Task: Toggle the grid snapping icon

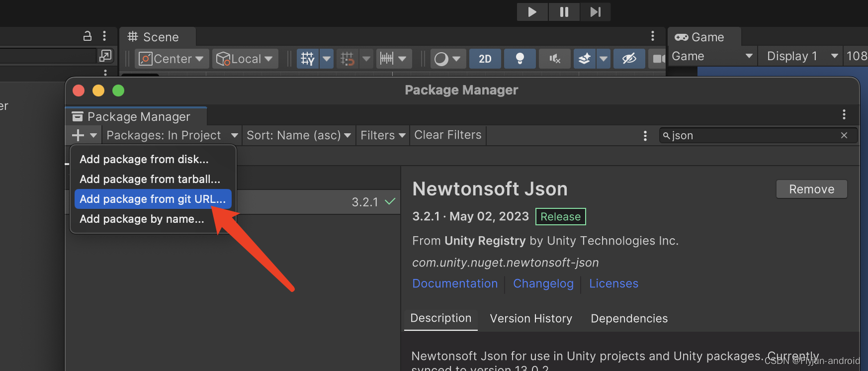Action: [x=347, y=59]
